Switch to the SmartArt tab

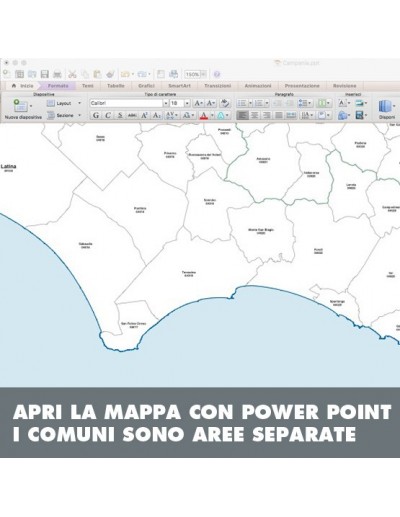(179, 86)
